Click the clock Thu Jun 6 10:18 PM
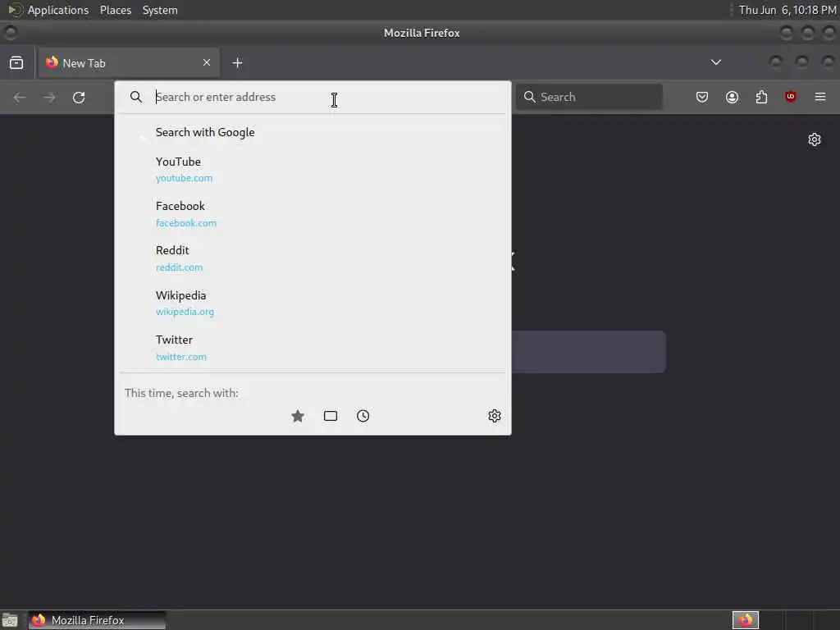840x630 pixels. 787,10
